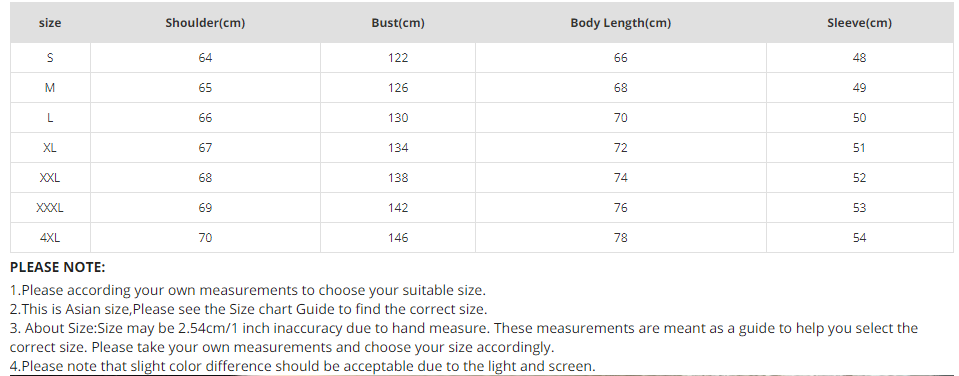Viewport: 959px width, 376px height.
Task: Select sleeve value 54 in the 4XL row
Action: (x=859, y=238)
